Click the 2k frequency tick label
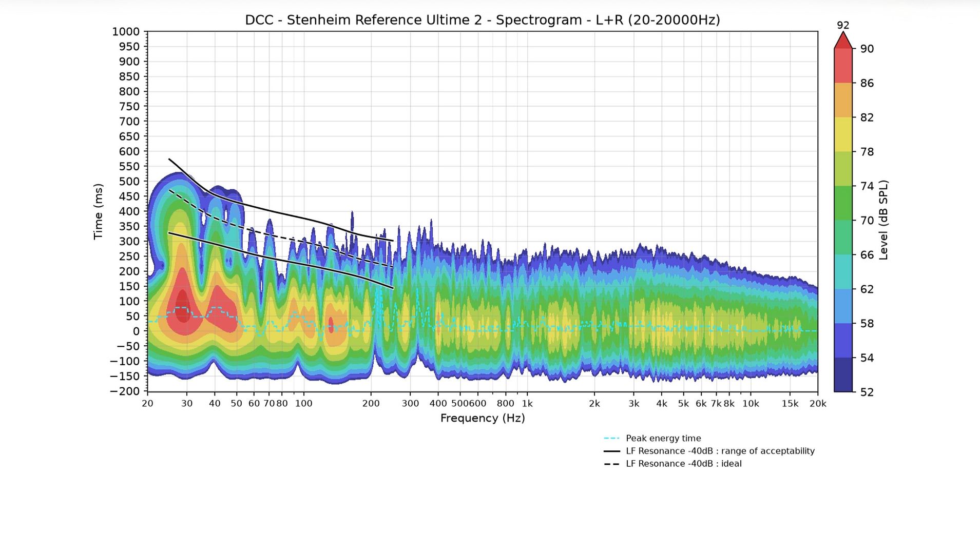980x554 pixels. pyautogui.click(x=594, y=404)
